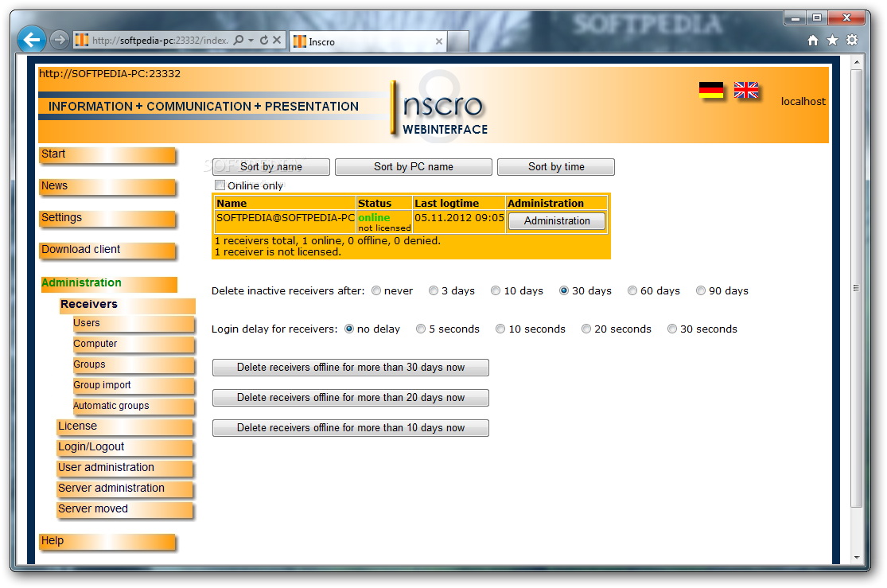
Task: Open the Administration section
Action: point(109,283)
